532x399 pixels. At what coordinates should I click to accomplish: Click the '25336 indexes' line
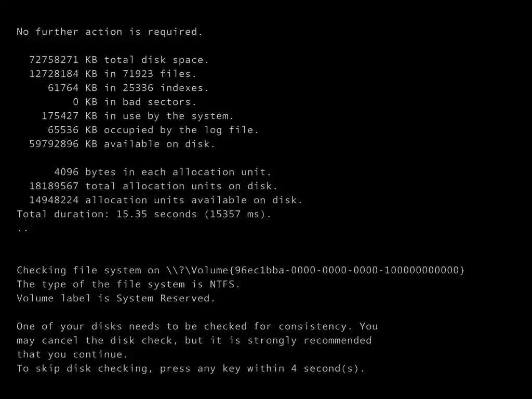tap(128, 88)
